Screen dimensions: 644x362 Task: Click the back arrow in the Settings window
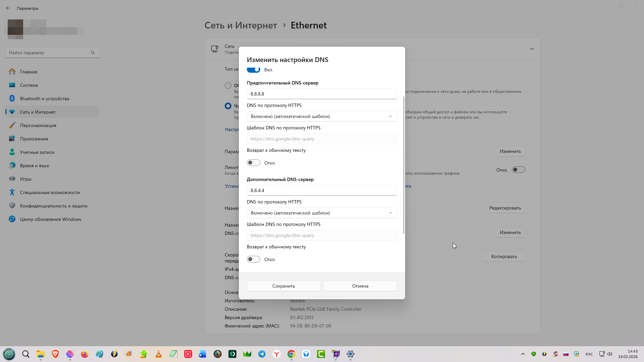click(x=8, y=8)
